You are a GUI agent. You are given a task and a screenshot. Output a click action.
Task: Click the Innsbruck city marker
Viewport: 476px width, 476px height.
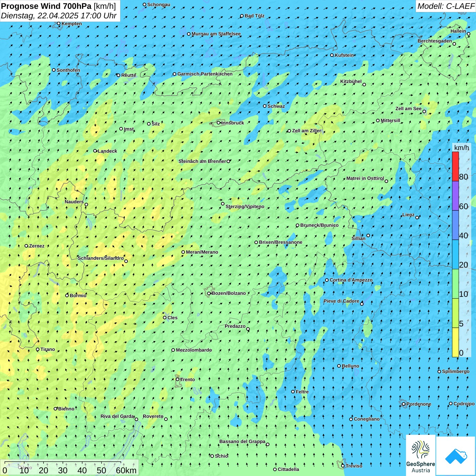coord(219,123)
